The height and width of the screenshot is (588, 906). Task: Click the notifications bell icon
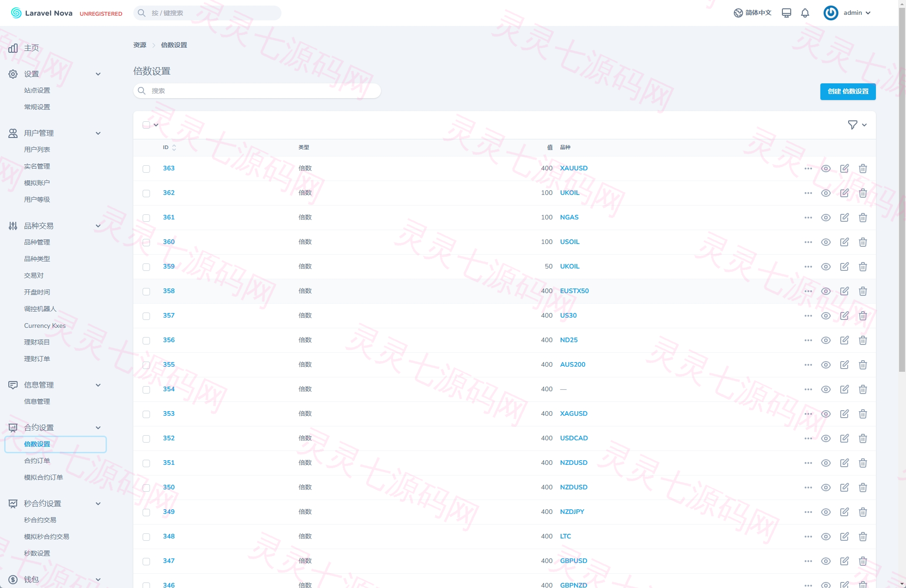pyautogui.click(x=805, y=13)
